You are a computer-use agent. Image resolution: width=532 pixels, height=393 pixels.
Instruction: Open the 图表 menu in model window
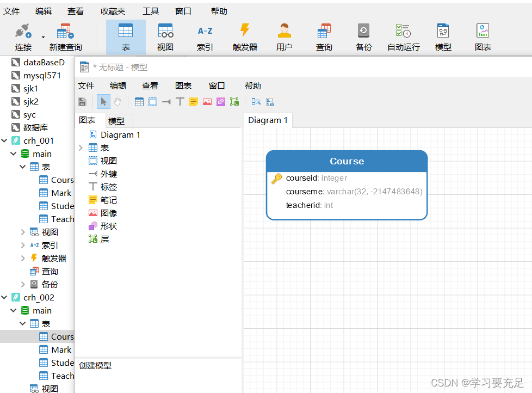(183, 85)
